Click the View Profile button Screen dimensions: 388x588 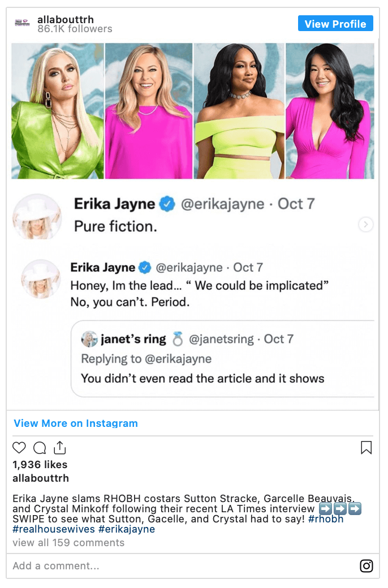(x=335, y=24)
